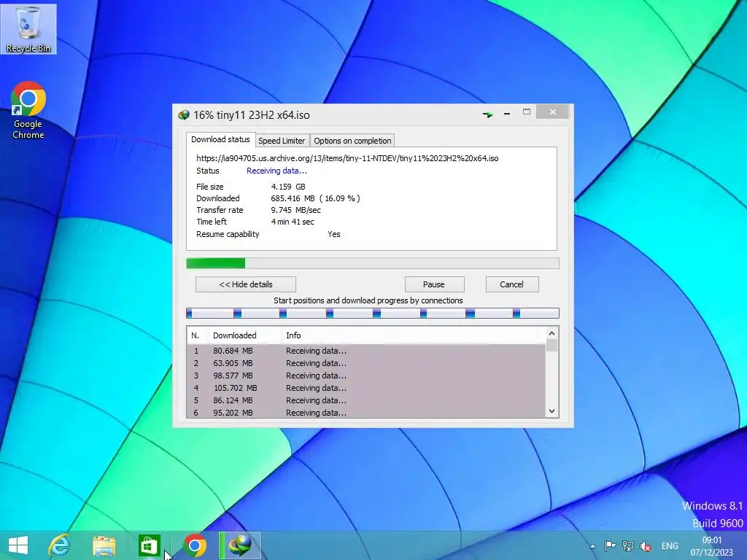
Task: Maximize the download dialog
Action: pos(527,112)
